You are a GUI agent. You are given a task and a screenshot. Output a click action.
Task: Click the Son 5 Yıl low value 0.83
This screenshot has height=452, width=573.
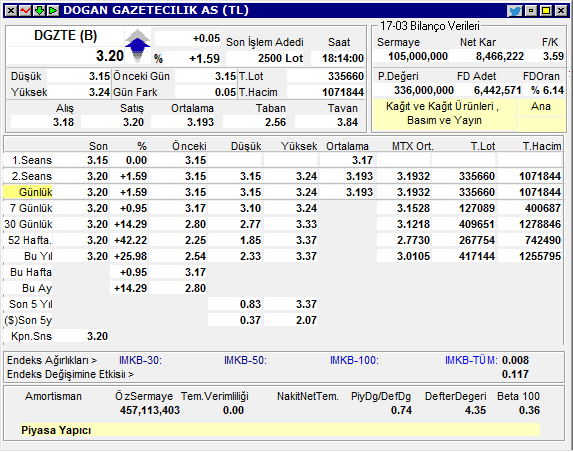[x=250, y=304]
